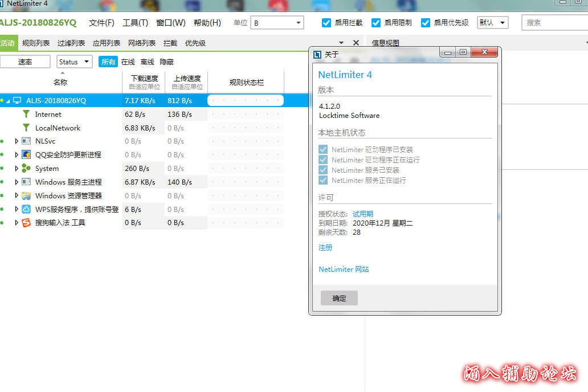
Task: Open the Status filter dropdown
Action: coord(75,62)
